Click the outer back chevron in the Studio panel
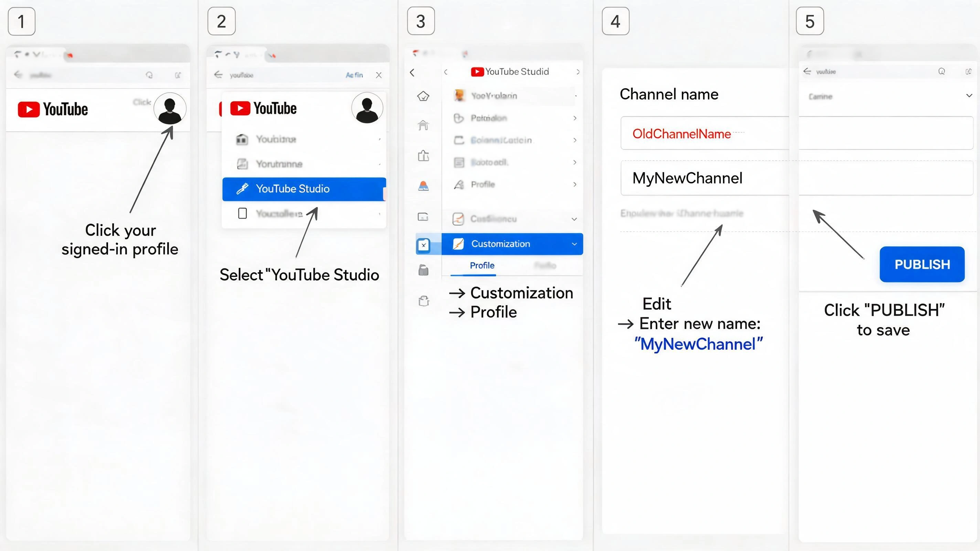The image size is (980, 551). (412, 72)
